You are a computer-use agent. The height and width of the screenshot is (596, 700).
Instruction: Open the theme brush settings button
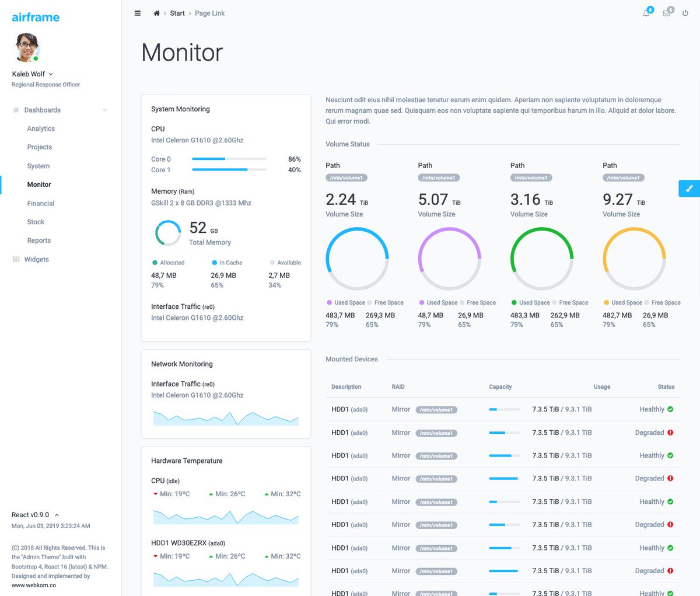click(689, 188)
